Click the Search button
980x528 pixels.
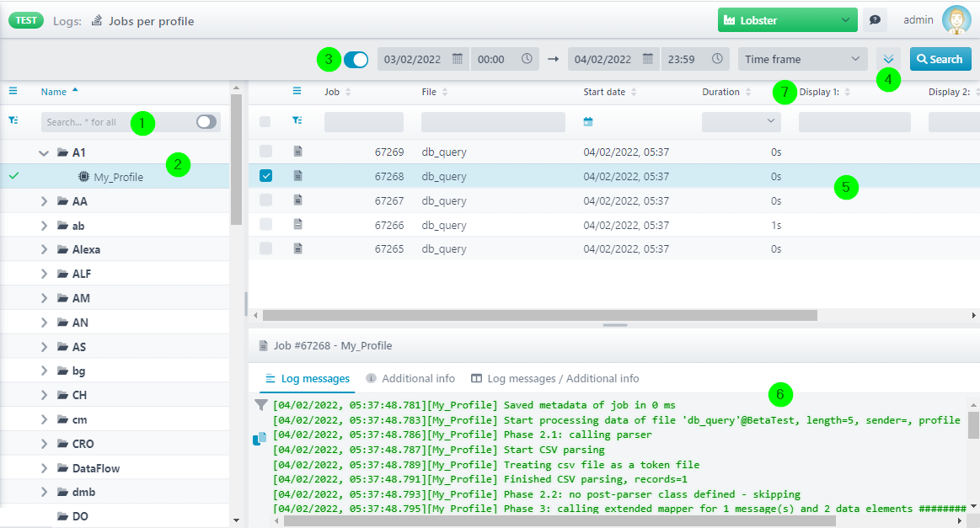[x=940, y=59]
